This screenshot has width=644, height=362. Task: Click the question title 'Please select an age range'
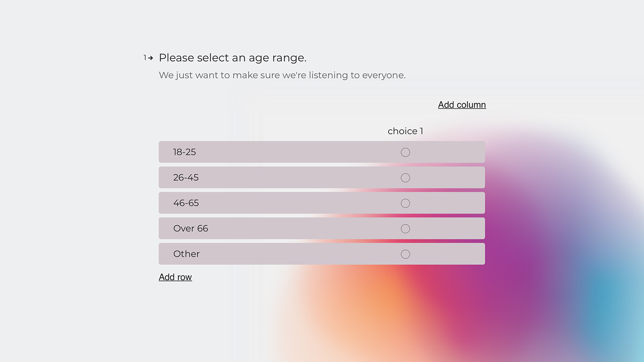[232, 57]
